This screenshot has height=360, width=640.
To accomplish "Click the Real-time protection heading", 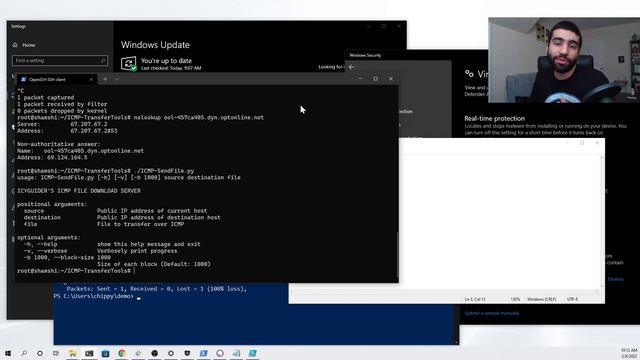I will 494,118.
